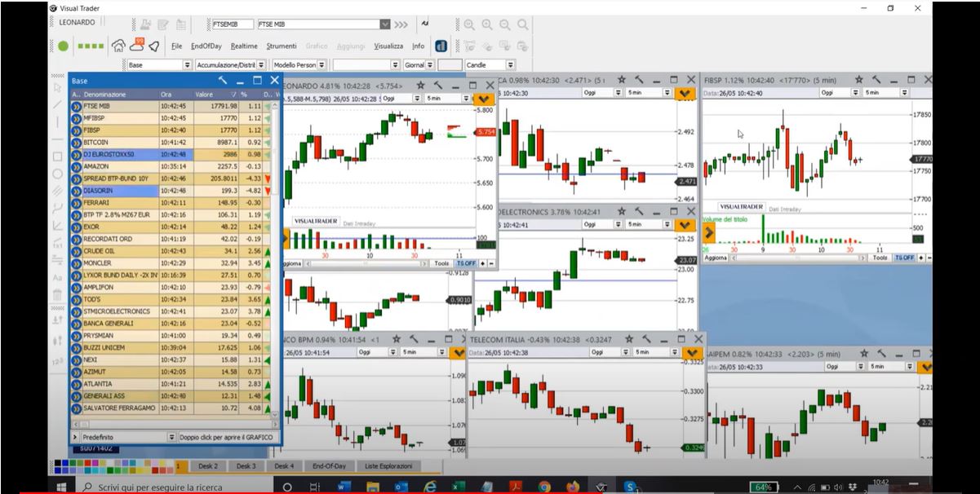Open the Info menu

pyautogui.click(x=418, y=46)
